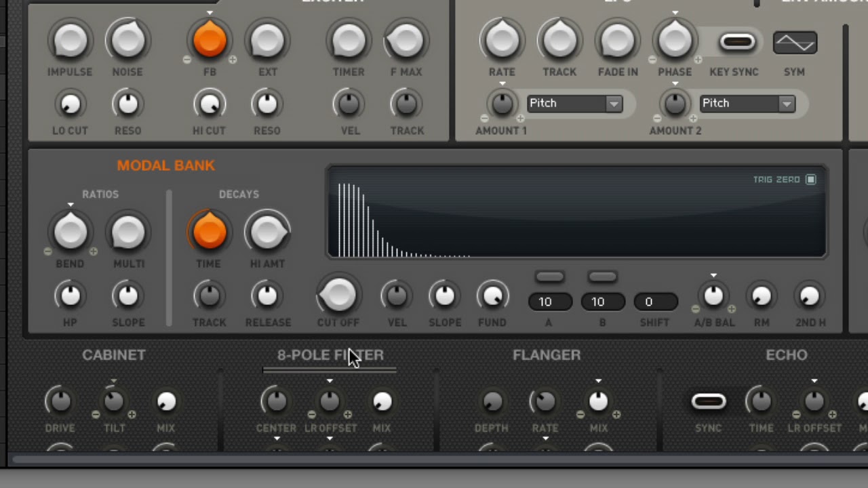The image size is (868, 488).
Task: Click the Ratios MULTI knob
Action: click(128, 232)
